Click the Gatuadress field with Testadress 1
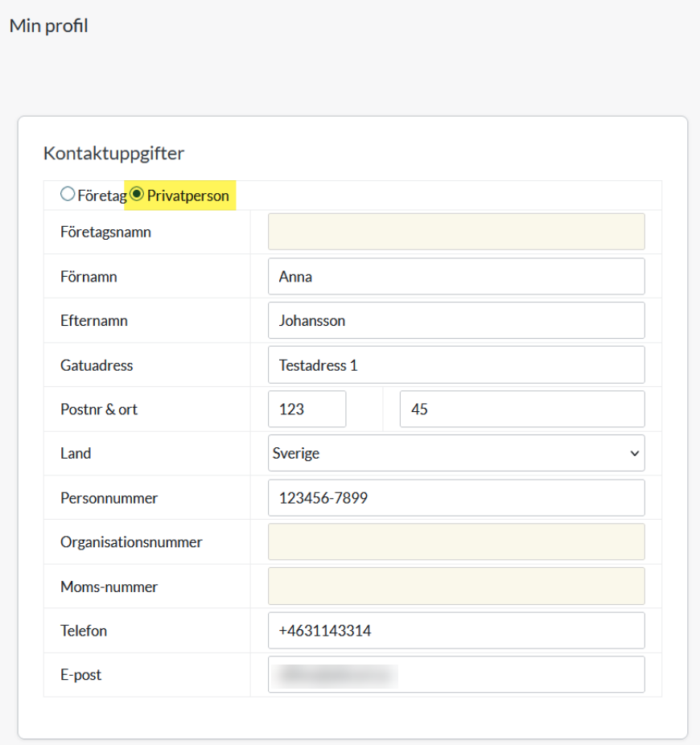The image size is (700, 745). pos(456,364)
